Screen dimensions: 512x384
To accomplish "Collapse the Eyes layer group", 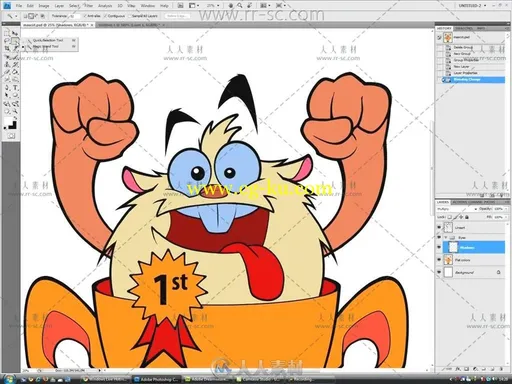I will pos(446,238).
